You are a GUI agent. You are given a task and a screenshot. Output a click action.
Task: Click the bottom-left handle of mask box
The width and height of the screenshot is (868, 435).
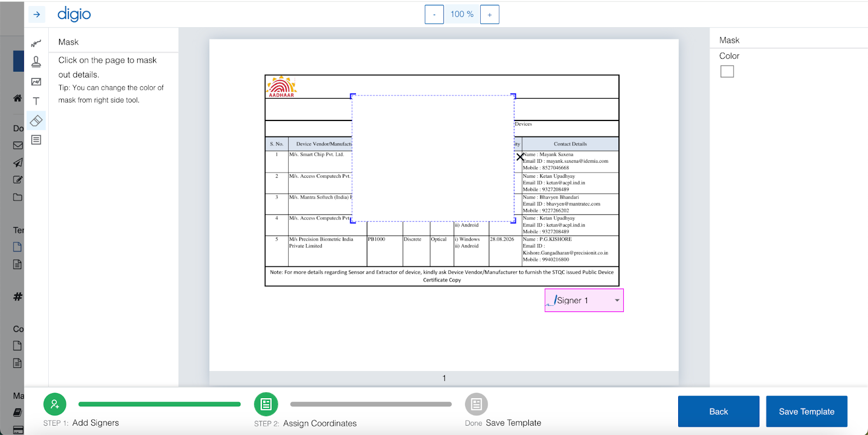[353, 221]
